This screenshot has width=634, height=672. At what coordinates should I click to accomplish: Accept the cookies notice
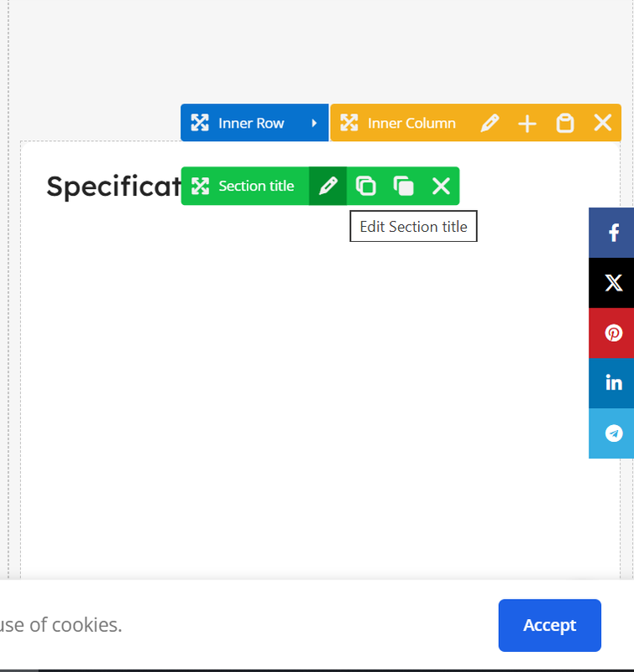(x=550, y=625)
